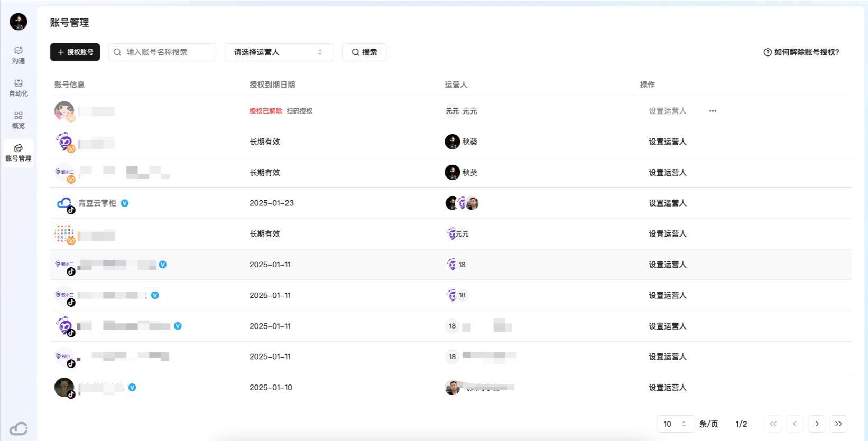
Task: Go to the next page arrow
Action: coord(817,424)
